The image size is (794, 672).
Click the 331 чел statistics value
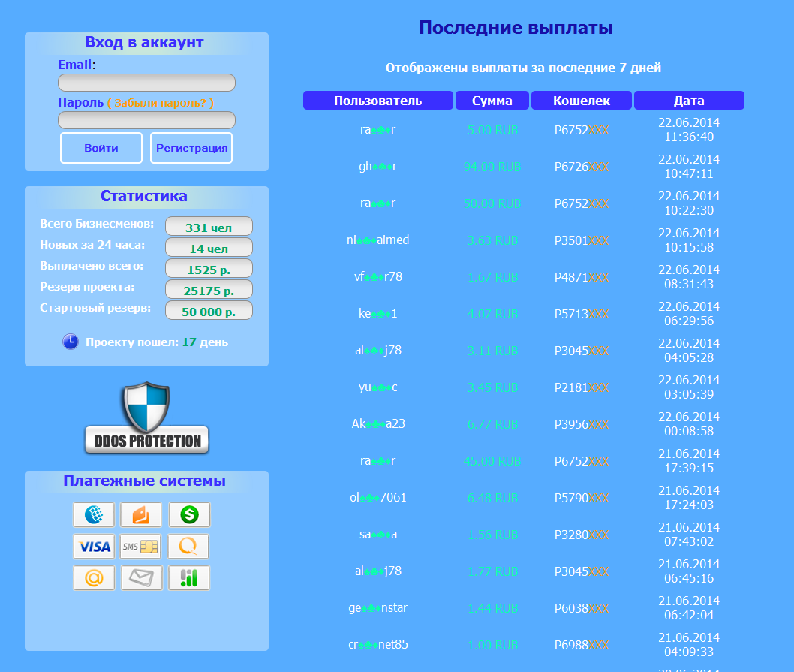coord(209,227)
